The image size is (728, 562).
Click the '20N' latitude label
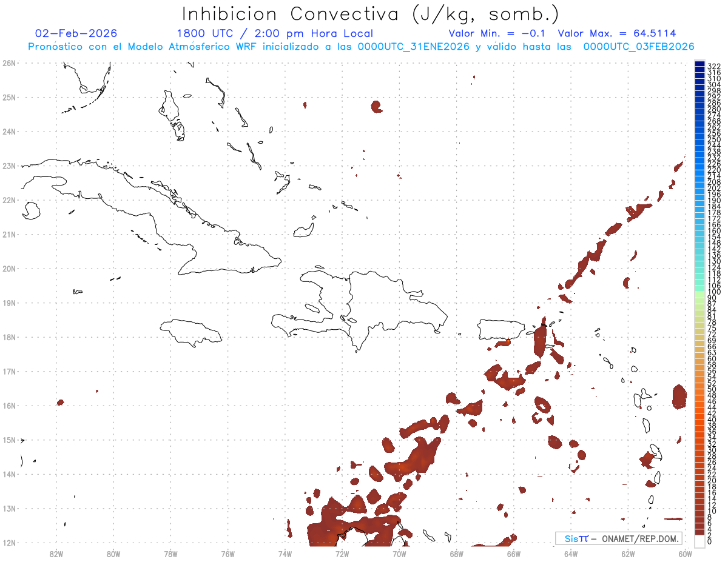pos(8,269)
